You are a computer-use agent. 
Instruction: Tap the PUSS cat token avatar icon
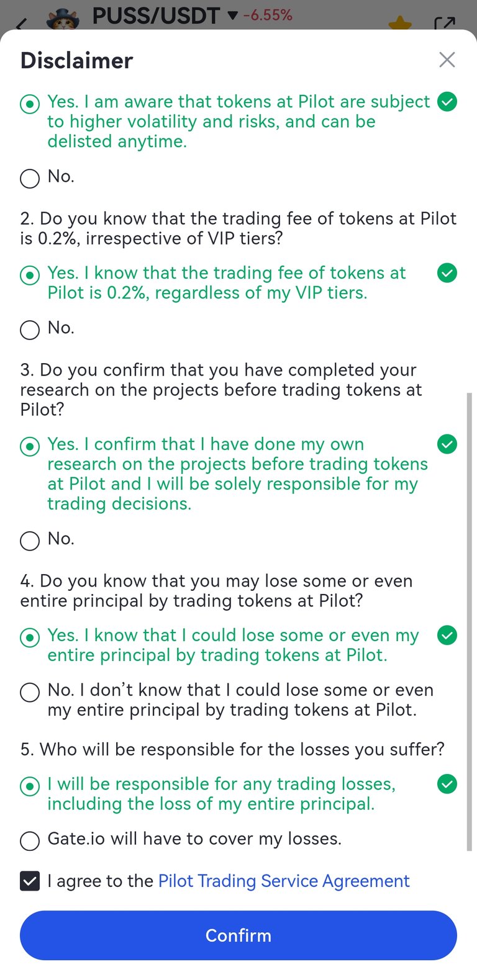[63, 19]
